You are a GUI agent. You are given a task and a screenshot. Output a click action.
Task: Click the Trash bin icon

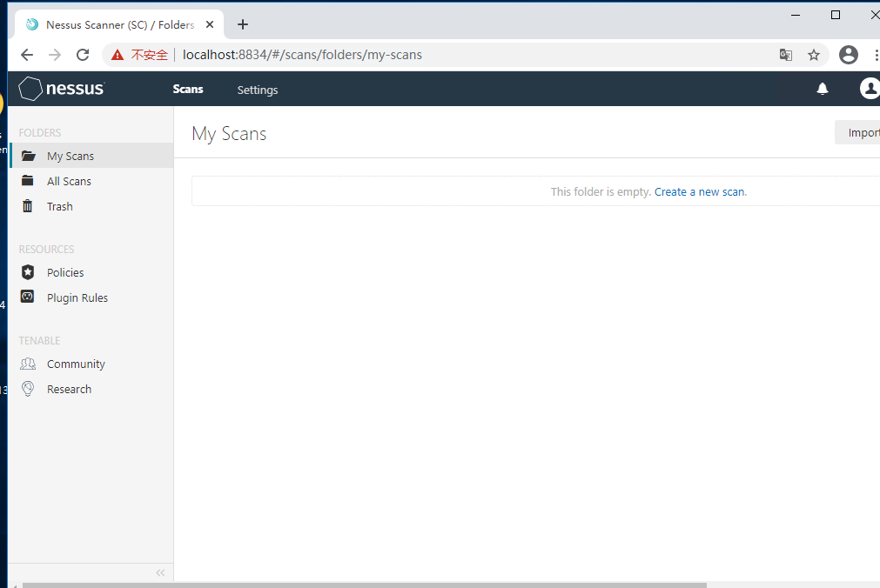tap(28, 206)
